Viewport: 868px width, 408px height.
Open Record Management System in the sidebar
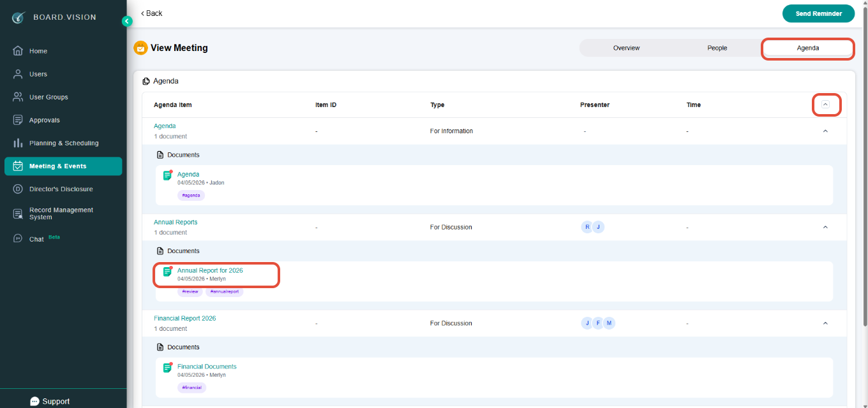63,214
